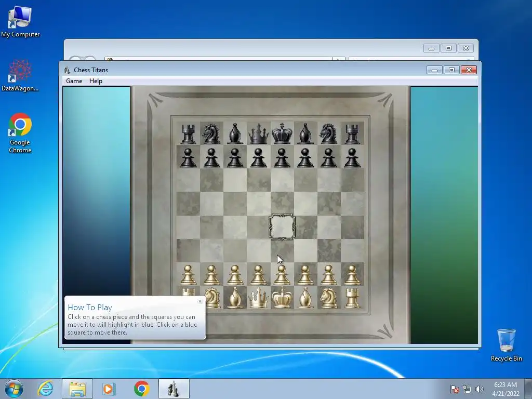The image size is (532, 399).
Task: Close the background Explorer window
Action: click(x=465, y=48)
